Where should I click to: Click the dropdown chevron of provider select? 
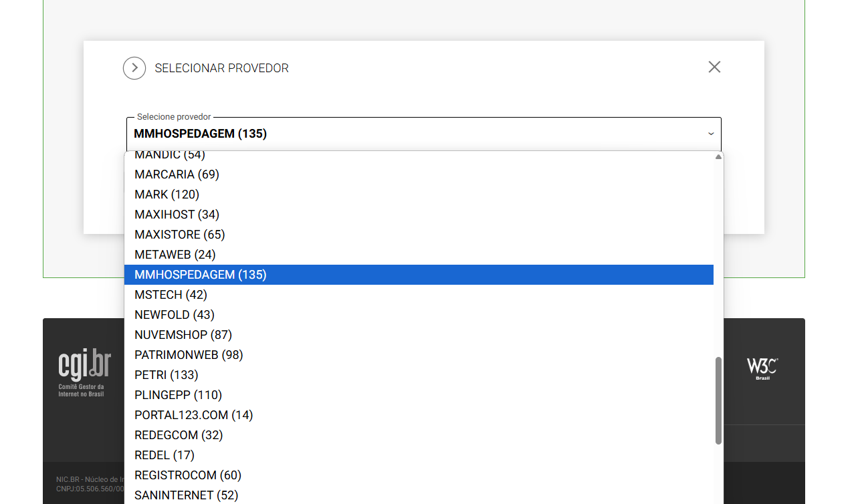711,134
